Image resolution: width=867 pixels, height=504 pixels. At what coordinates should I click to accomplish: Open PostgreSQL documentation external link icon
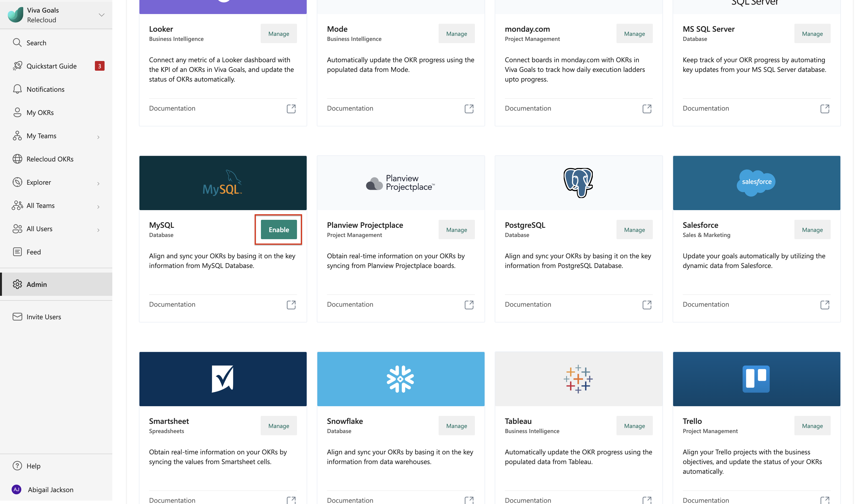pyautogui.click(x=647, y=305)
